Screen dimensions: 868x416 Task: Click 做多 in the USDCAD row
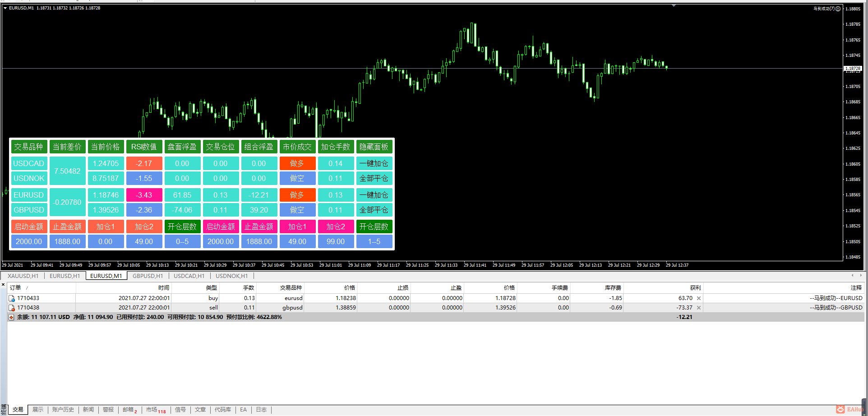click(x=297, y=163)
